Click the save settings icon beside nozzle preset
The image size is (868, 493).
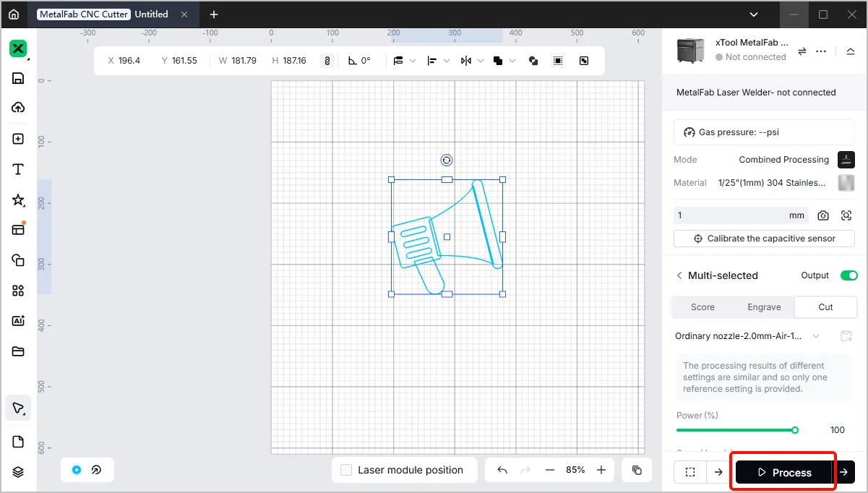tap(846, 336)
